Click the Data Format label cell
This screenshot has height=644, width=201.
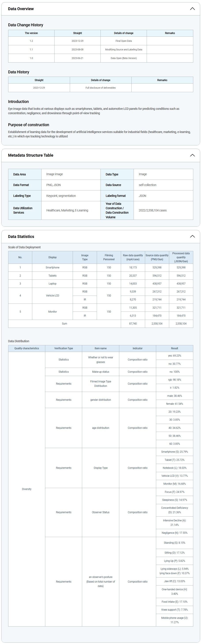point(21,185)
